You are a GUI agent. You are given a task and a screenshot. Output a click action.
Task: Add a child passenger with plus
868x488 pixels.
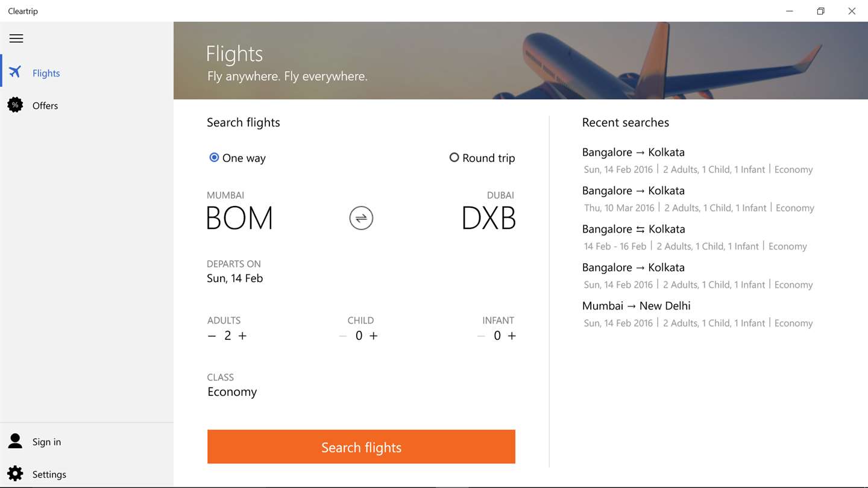[x=374, y=336]
